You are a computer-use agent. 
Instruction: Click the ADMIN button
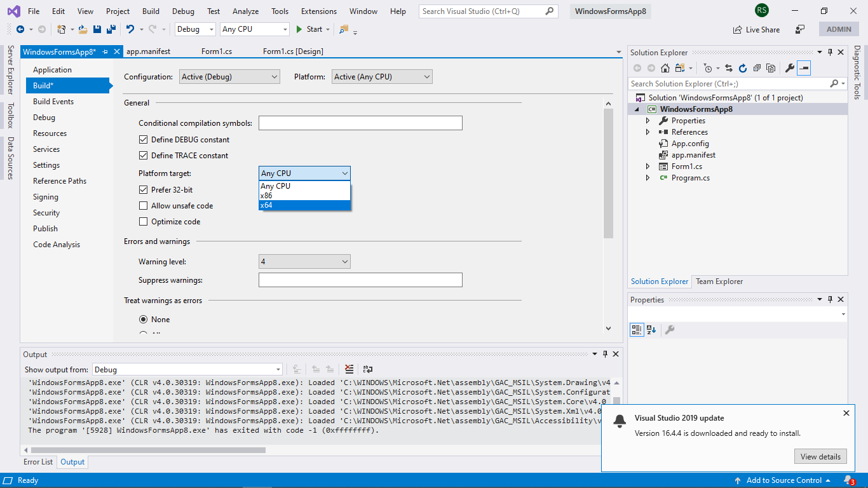(839, 29)
